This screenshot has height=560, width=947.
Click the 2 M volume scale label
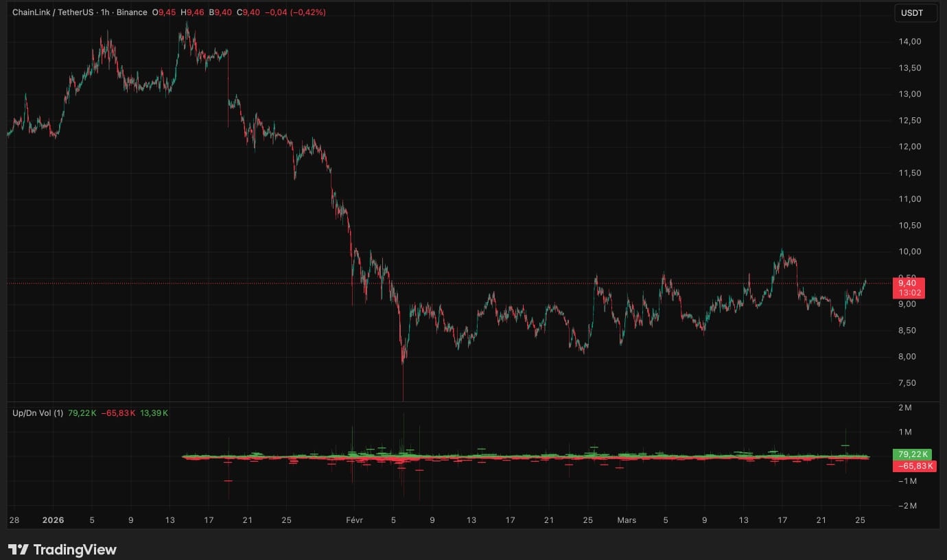point(904,408)
